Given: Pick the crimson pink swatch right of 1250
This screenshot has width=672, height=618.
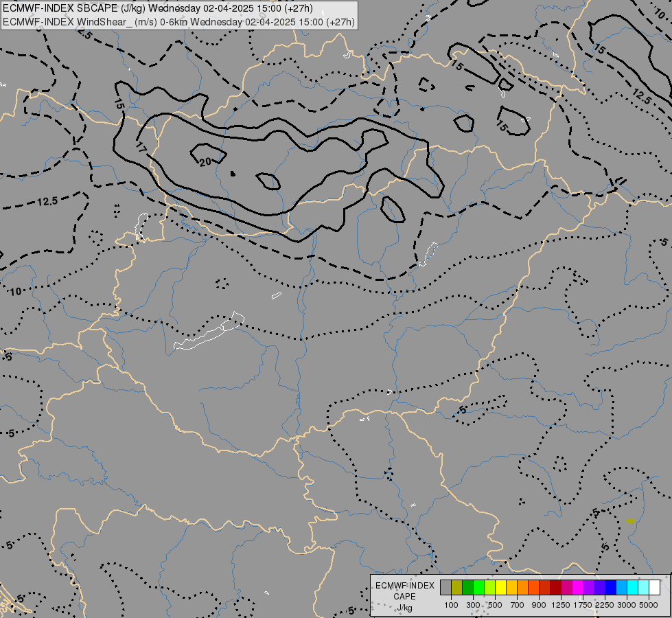Looking at the screenshot, I should coord(566,588).
